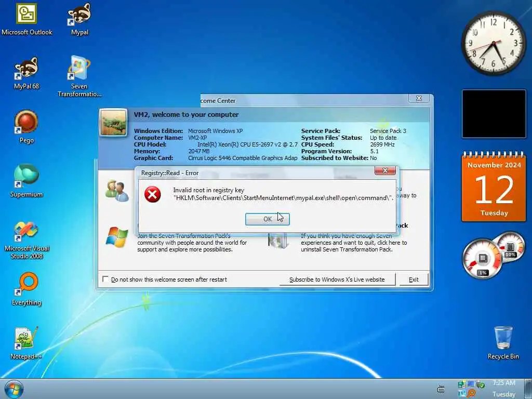Click the Cirrus Logic 5446 graphics card text
532x399 pixels.
pyautogui.click(x=243, y=158)
